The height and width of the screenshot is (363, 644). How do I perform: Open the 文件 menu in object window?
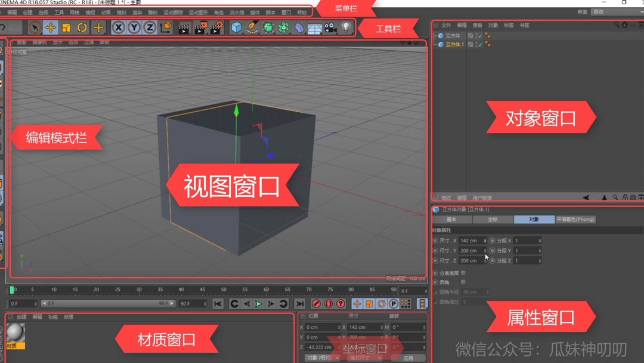pyautogui.click(x=447, y=25)
